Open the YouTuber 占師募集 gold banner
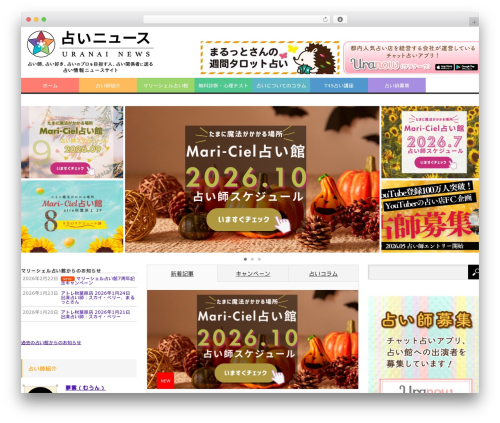Viewport: 500px width, 423px height. [430, 216]
